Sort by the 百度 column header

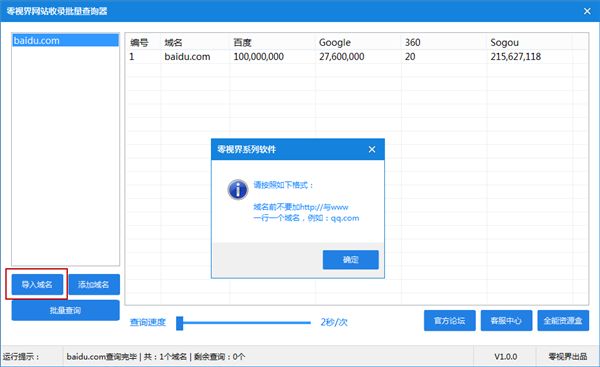tap(272, 42)
